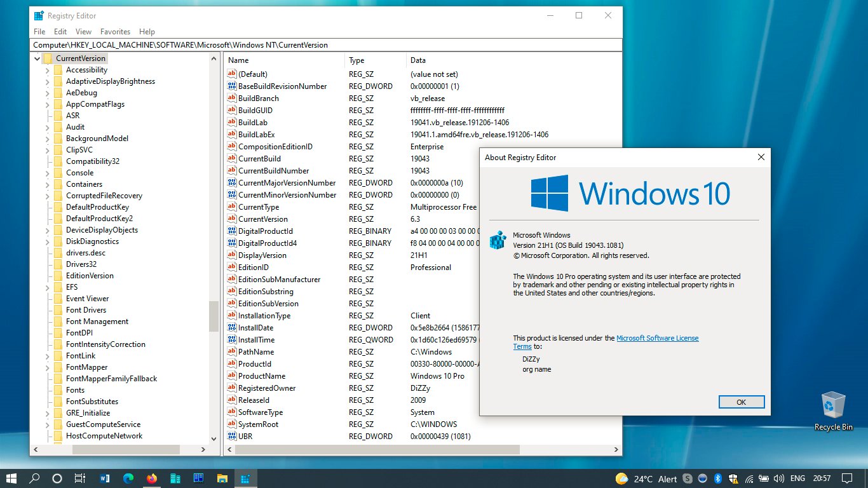Open Windows Security from the tray shield
Screen dimensions: 868x488
[733, 478]
